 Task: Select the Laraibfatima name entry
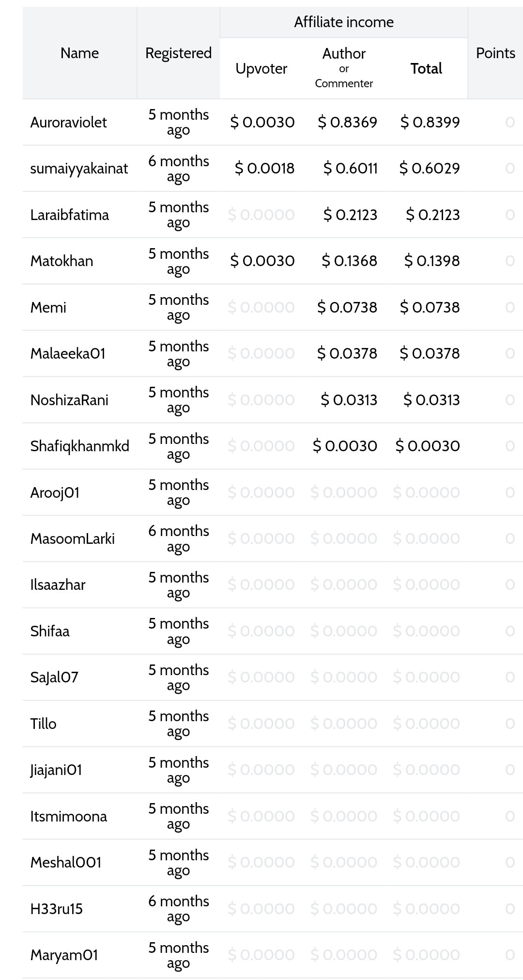(x=69, y=215)
